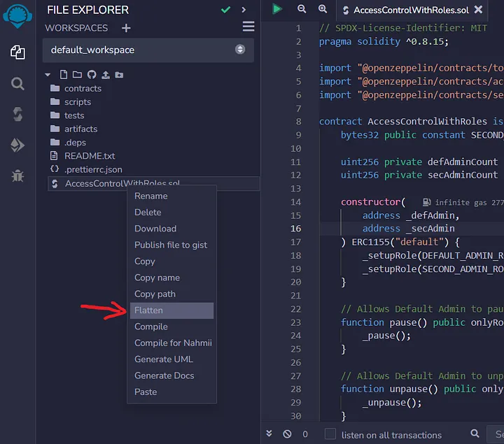
Task: Open the Deploy & Run Ethereum icon
Action: point(17,145)
